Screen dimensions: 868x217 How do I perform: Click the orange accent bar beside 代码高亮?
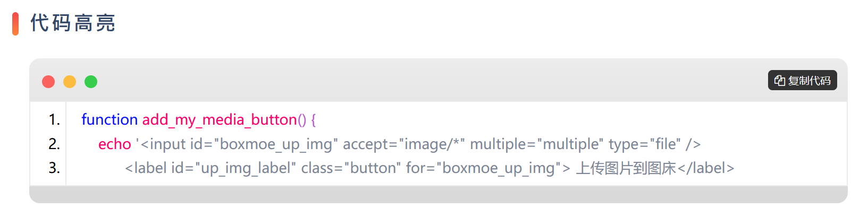click(15, 24)
